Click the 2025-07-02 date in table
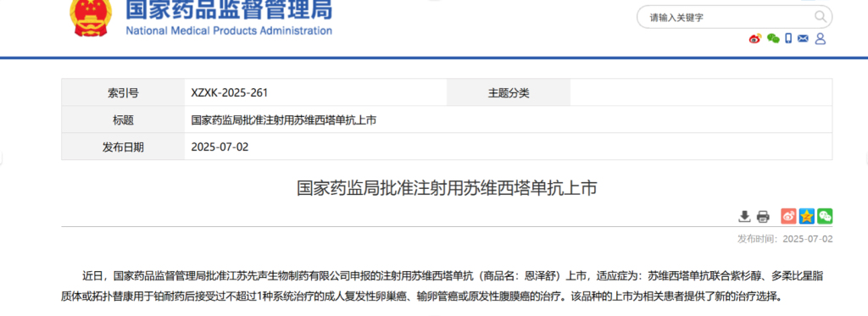 [220, 147]
